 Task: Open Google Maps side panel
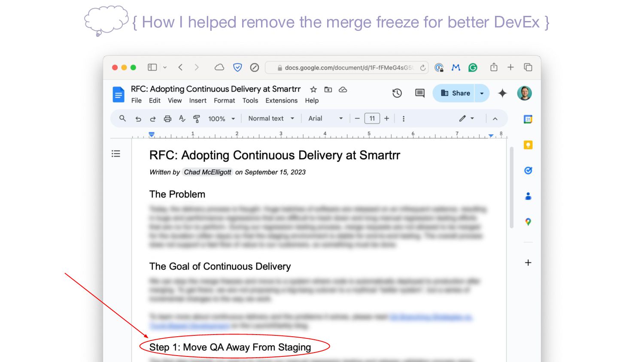tap(528, 222)
